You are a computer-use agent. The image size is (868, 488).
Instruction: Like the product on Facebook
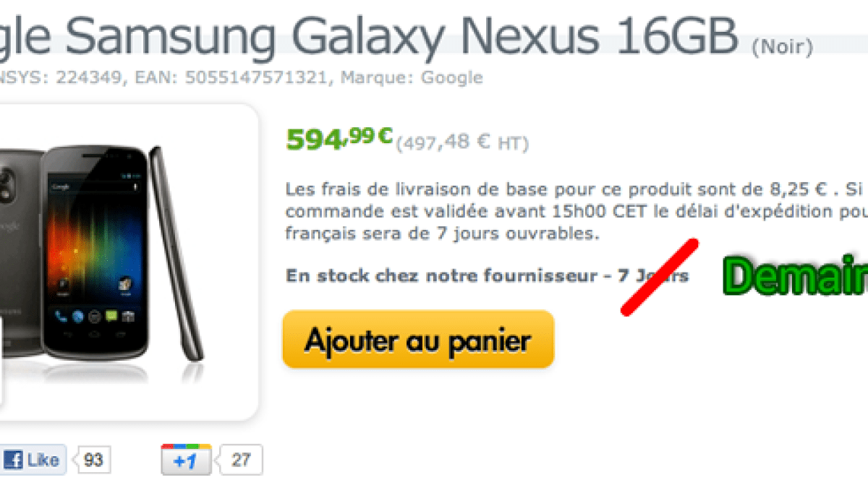tap(33, 460)
